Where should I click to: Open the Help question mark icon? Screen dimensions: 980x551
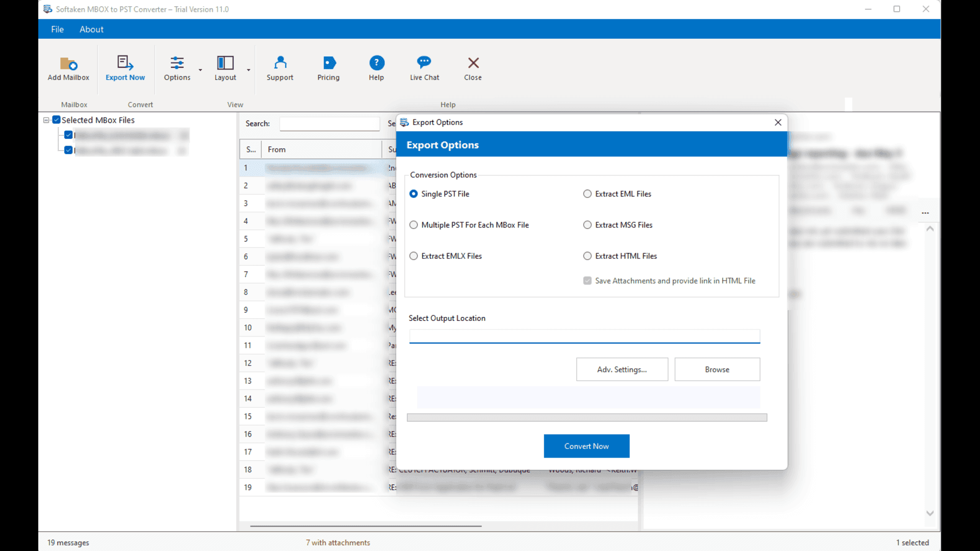pyautogui.click(x=377, y=63)
